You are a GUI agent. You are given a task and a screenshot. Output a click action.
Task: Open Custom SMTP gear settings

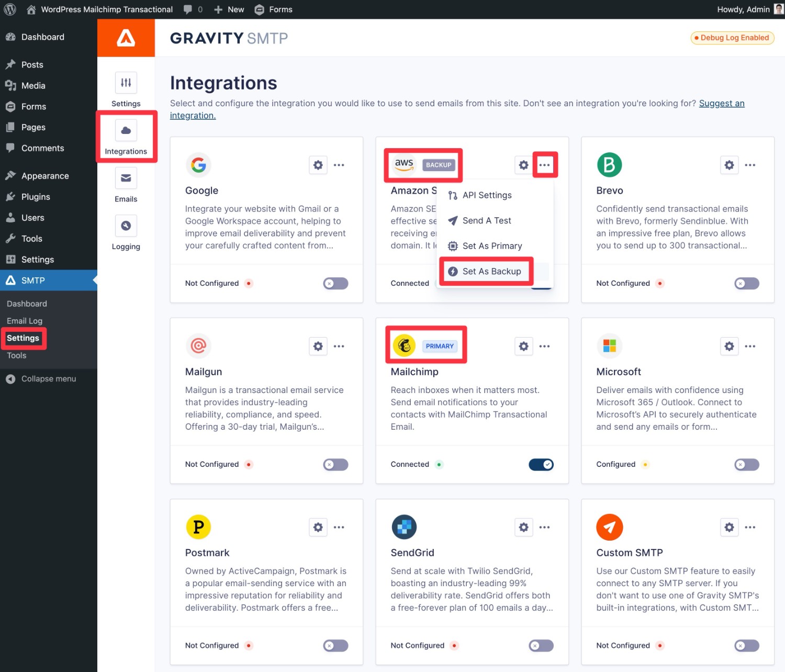(x=730, y=528)
